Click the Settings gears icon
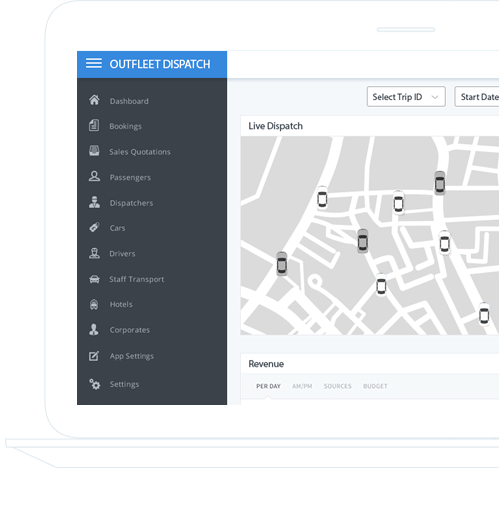The width and height of the screenshot is (499, 526). pyautogui.click(x=94, y=384)
